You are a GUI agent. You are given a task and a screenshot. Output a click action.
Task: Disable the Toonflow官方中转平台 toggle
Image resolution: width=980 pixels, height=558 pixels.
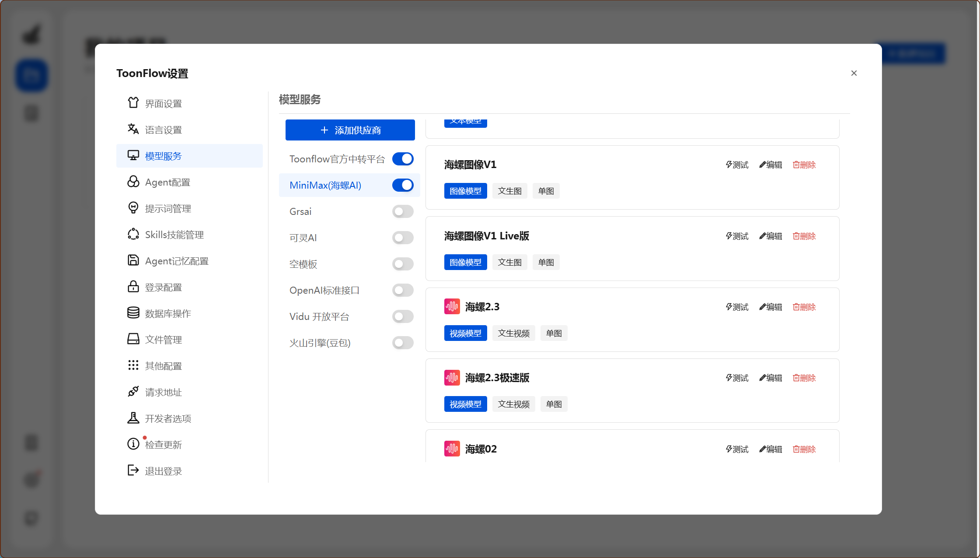coord(403,159)
